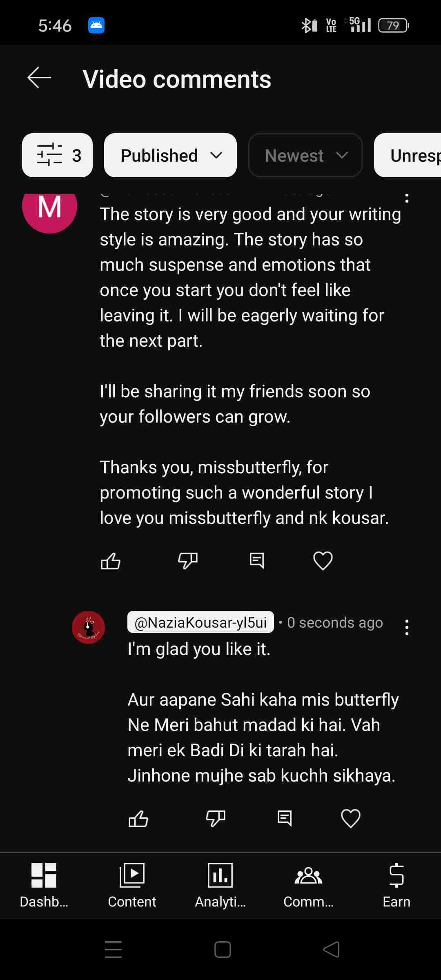Reply to the story praise comment
The height and width of the screenshot is (980, 441).
[257, 561]
